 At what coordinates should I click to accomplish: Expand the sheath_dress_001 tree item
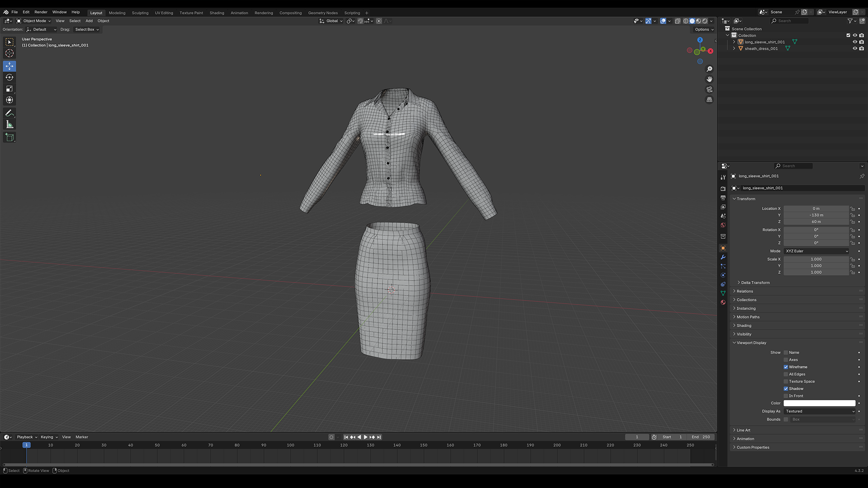(x=734, y=48)
